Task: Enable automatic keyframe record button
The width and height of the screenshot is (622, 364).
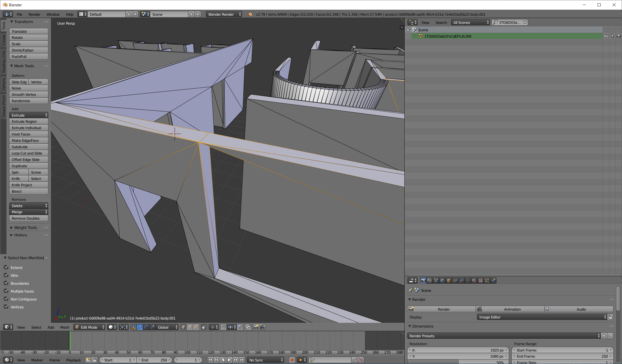Action: 292,360
